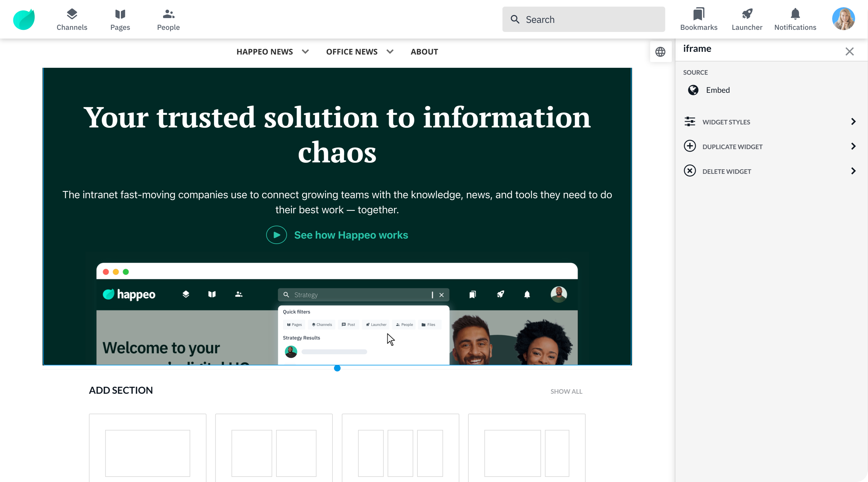Click the bookmarks icon in embedded preview
868x482 pixels.
[472, 294]
